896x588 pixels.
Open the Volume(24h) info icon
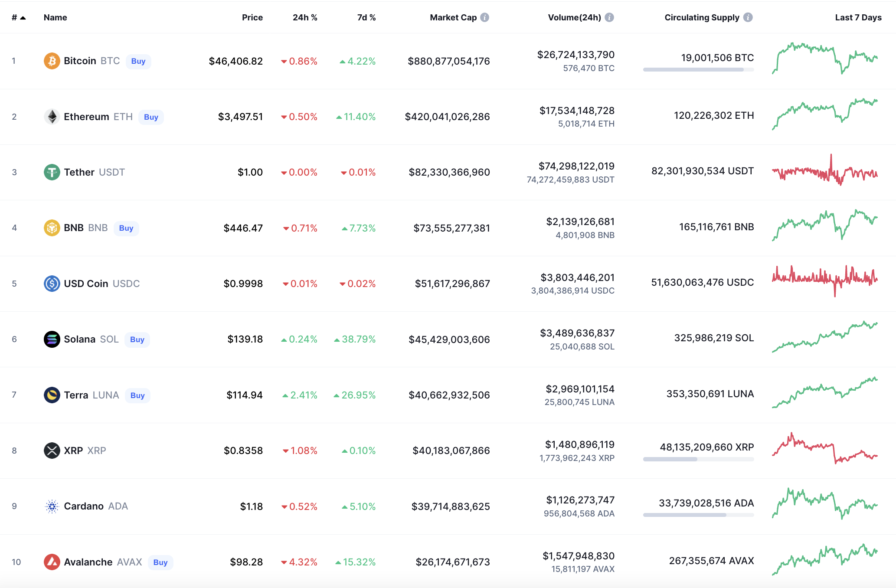point(609,17)
